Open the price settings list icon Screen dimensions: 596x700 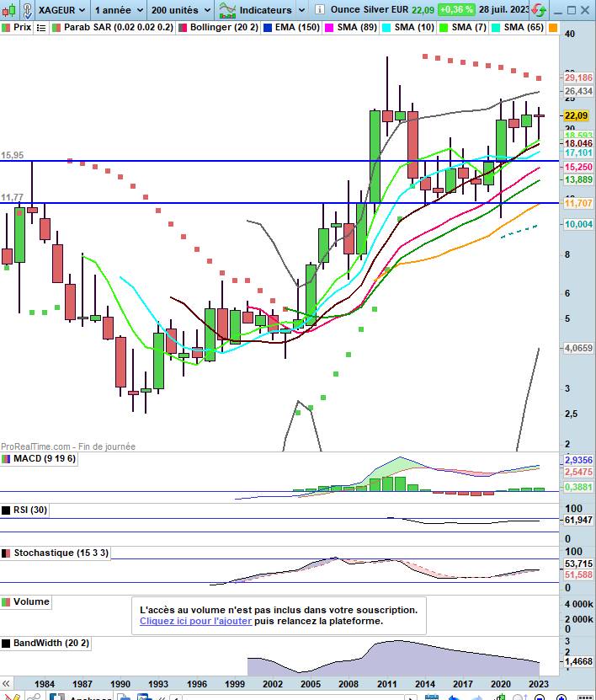tap(41, 28)
